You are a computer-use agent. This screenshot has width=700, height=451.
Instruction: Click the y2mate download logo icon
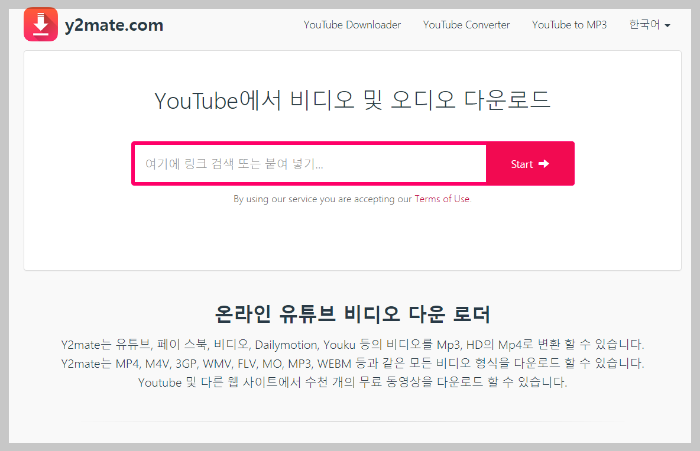(x=41, y=24)
